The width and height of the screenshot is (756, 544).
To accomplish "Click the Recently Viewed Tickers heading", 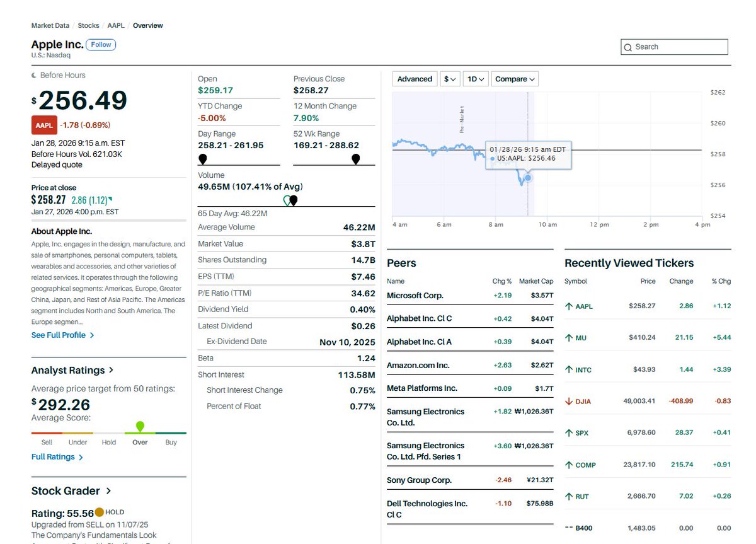I will pos(629,263).
